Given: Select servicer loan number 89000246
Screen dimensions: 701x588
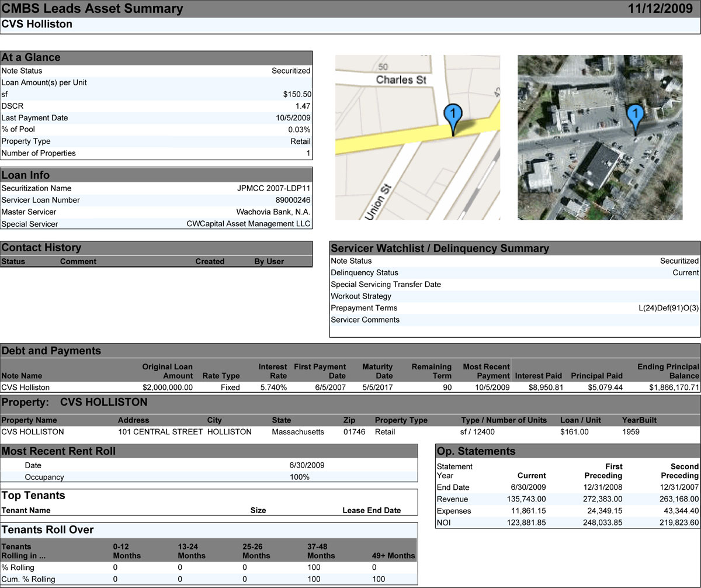Looking at the screenshot, I should [x=292, y=200].
